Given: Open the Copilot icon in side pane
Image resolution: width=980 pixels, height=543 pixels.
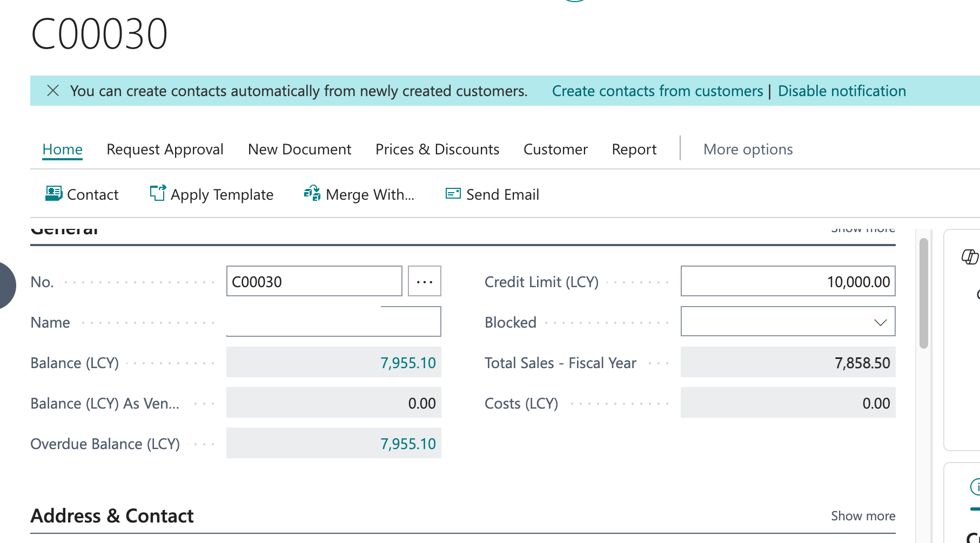Looking at the screenshot, I should tap(969, 257).
